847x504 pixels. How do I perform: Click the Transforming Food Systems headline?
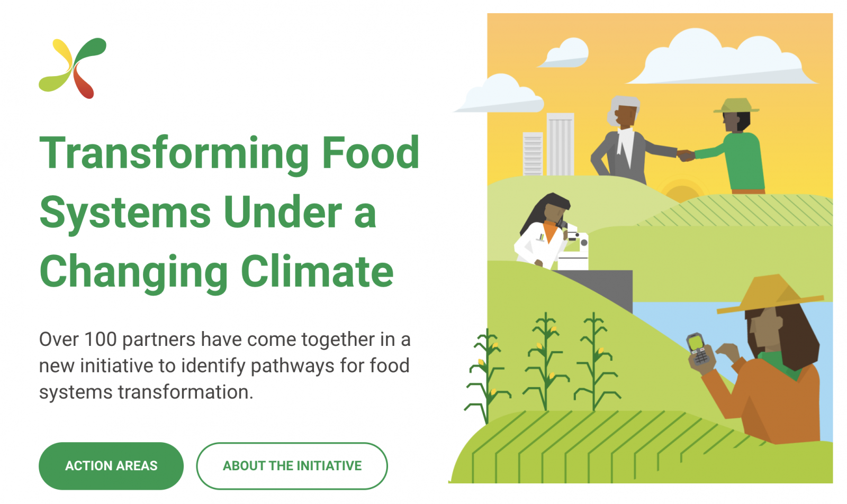[229, 212]
